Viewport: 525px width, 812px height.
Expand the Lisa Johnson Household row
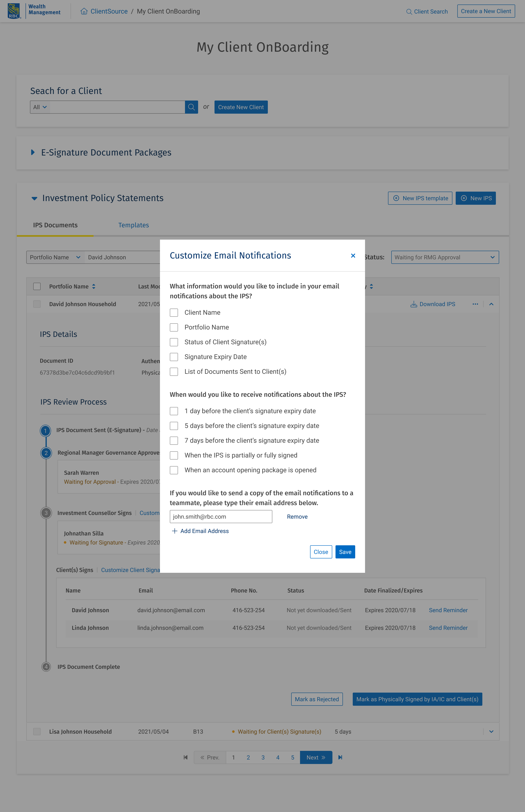[491, 731]
